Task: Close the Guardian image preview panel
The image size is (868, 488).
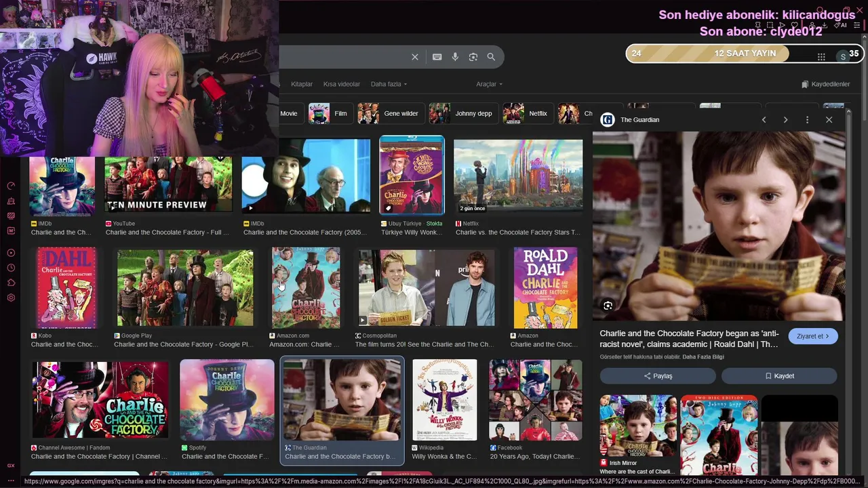Action: click(x=829, y=120)
